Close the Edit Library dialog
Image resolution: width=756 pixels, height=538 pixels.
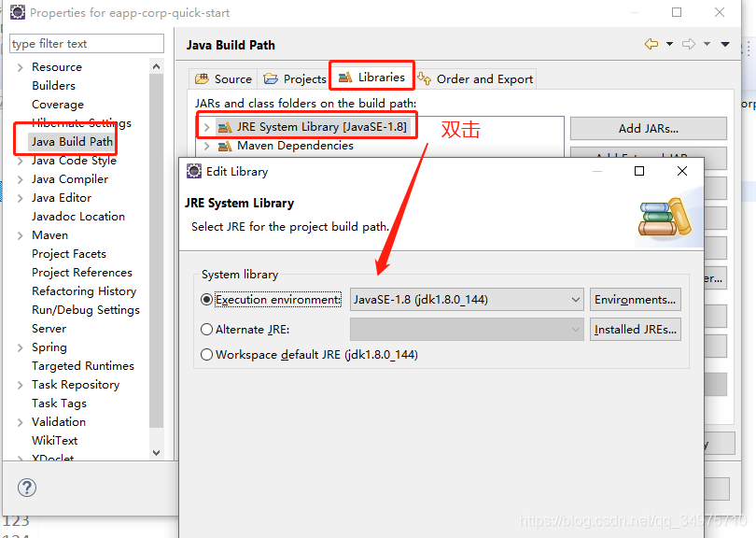pyautogui.click(x=682, y=171)
